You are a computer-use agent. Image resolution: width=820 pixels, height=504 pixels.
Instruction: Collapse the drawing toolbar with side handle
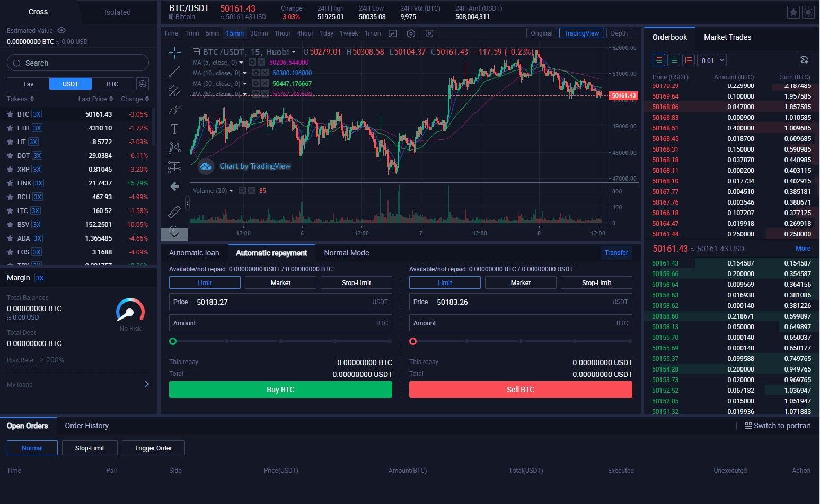coord(187,203)
